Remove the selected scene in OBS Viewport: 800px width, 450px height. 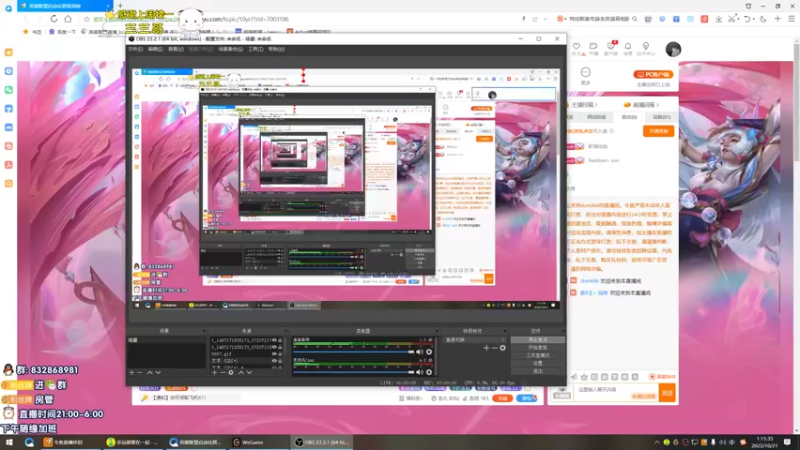click(x=140, y=372)
